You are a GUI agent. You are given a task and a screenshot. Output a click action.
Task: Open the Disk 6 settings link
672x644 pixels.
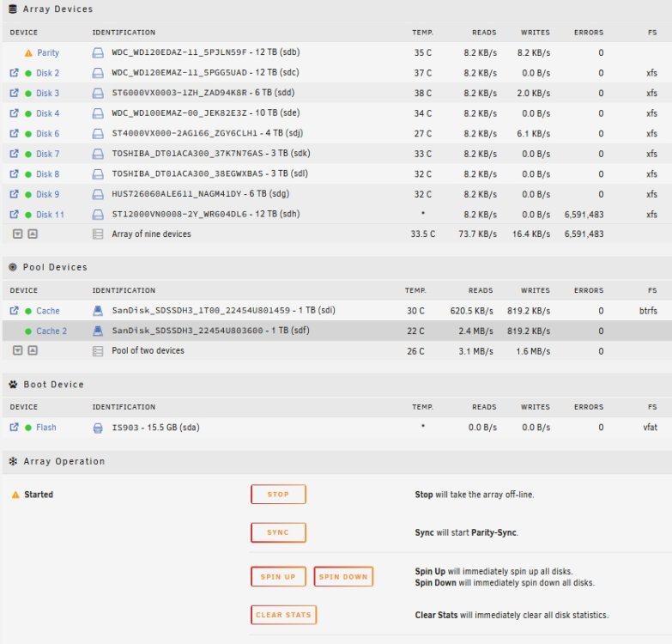click(x=47, y=133)
